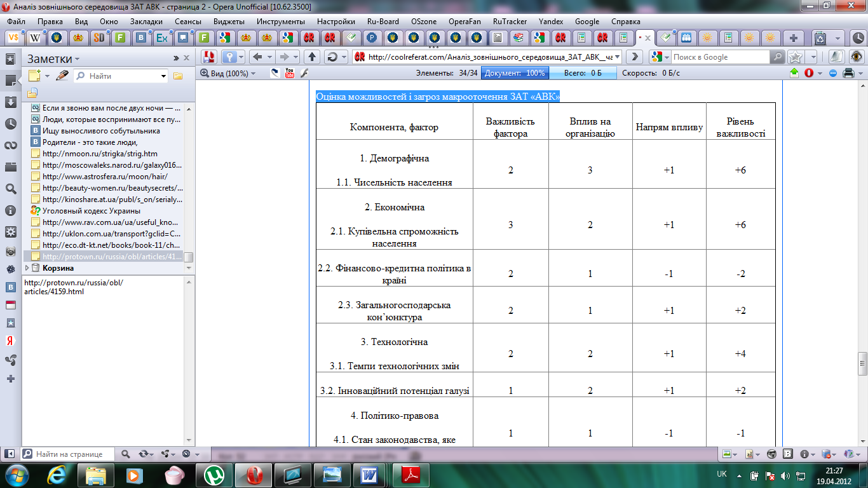This screenshot has width=868, height=488.
Task: Click the green upload arrow icon
Action: (794, 73)
